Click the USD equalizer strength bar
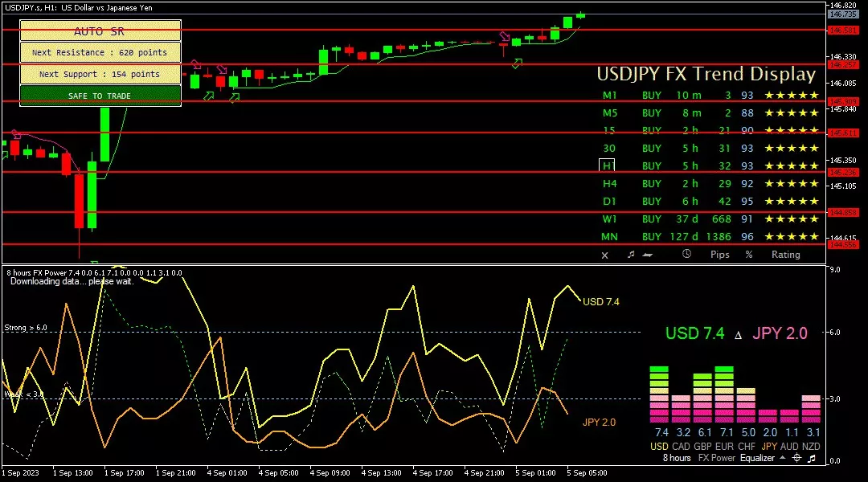The width and height of the screenshot is (868, 482). pos(659,394)
